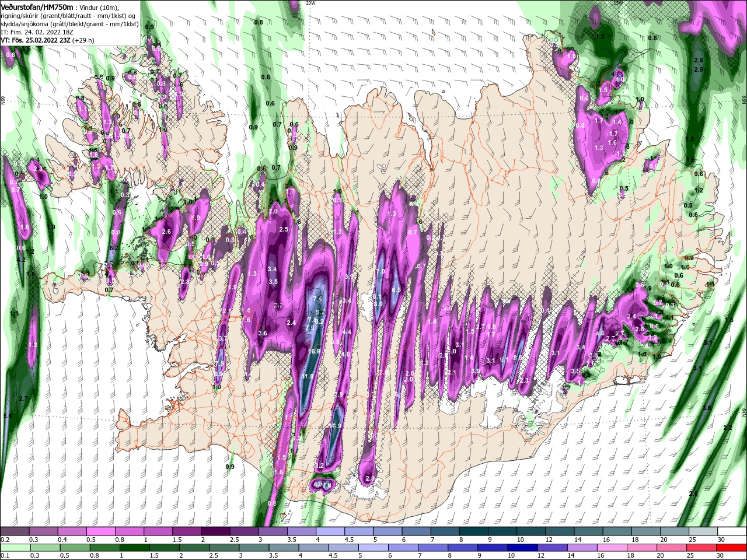Click the pale green rain-scale swatch at value 0.1
Viewport: 747px width, 560px height.
(x=15, y=547)
